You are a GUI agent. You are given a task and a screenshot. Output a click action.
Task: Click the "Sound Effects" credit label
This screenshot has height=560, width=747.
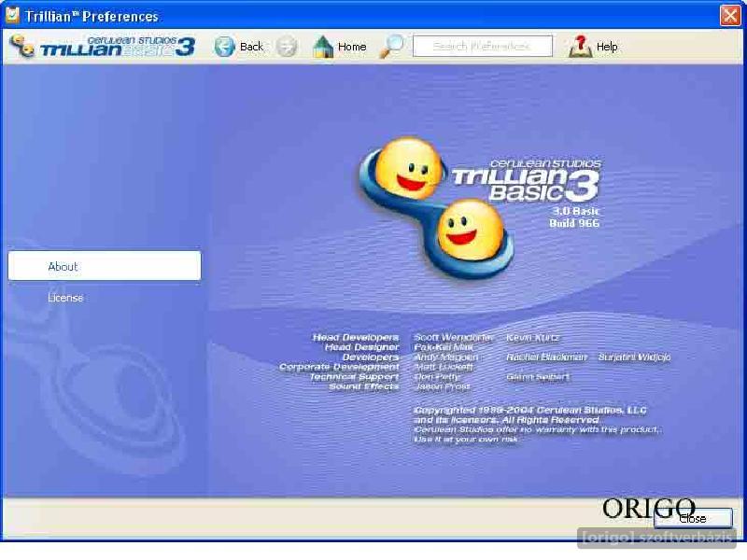364,386
